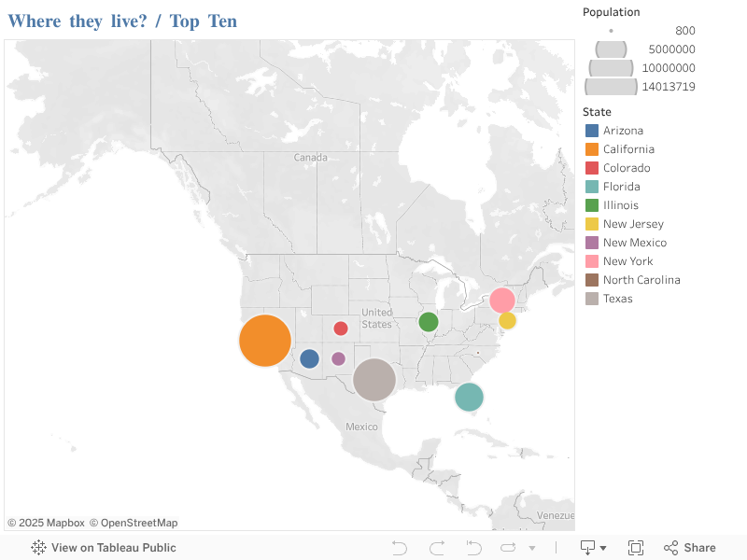Select the California orange swatch
Viewport: 747px width, 560px height.
click(x=592, y=149)
